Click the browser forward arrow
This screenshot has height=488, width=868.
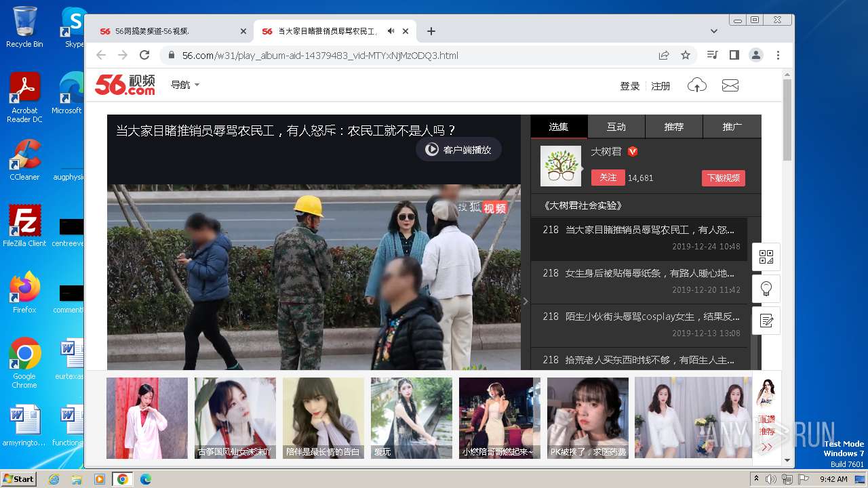pyautogui.click(x=123, y=55)
